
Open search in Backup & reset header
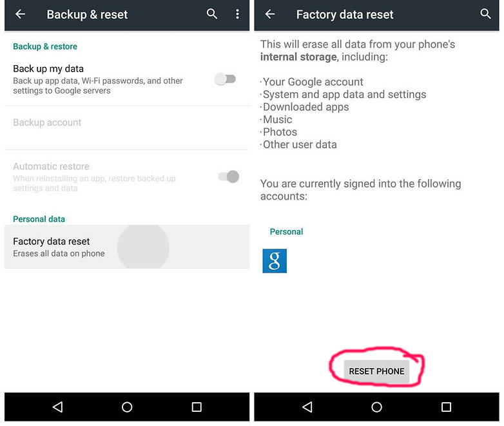[212, 14]
